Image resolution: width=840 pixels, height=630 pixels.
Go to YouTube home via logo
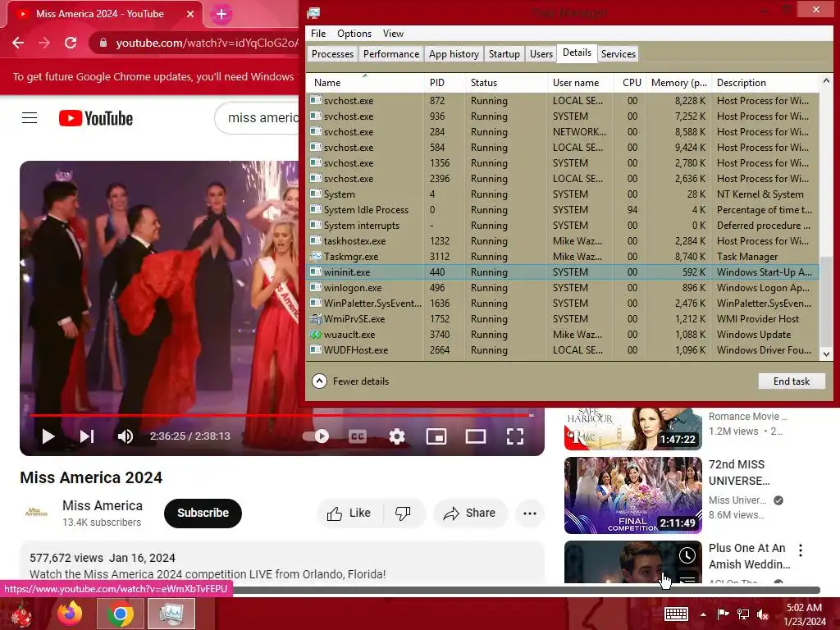click(96, 118)
